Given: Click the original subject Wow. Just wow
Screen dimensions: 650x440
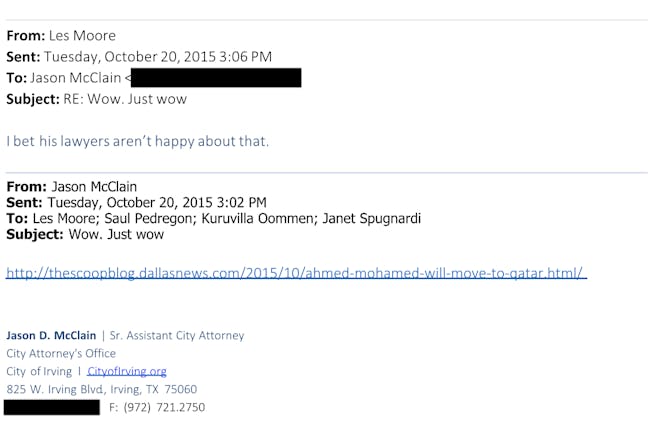Looking at the screenshot, I should [116, 234].
